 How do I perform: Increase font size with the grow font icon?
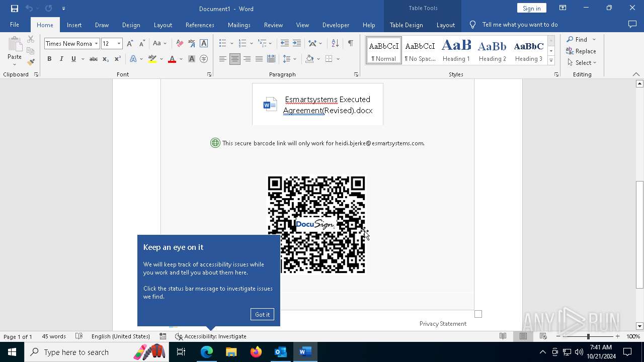130,44
